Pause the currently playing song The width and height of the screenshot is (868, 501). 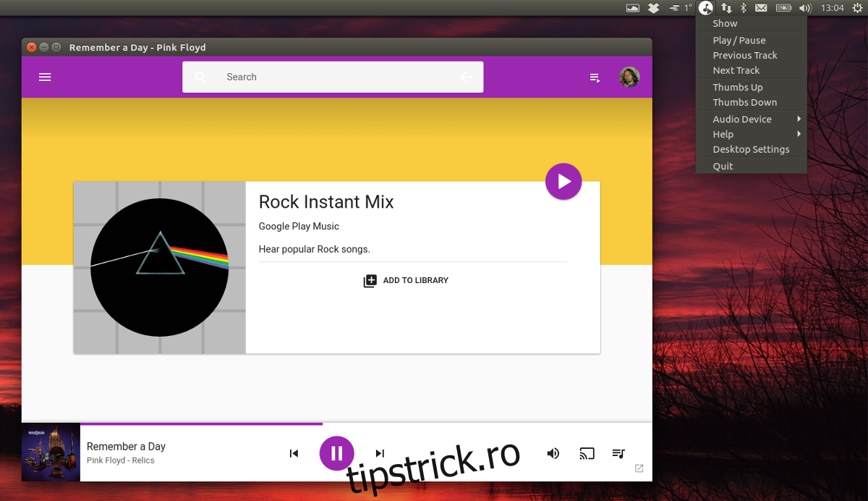click(336, 453)
